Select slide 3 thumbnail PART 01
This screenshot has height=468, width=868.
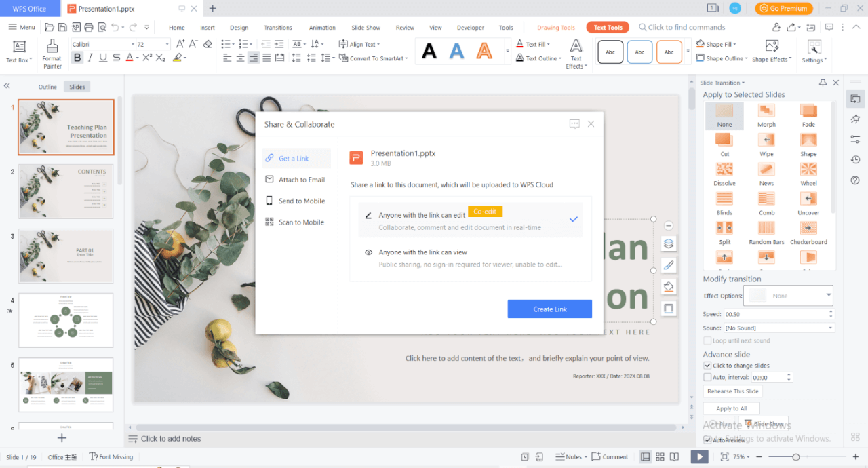66,256
